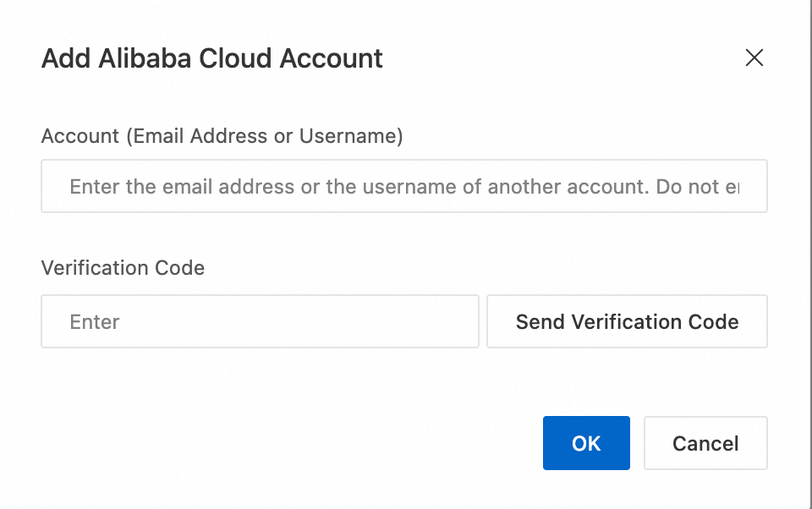Hit the X in the dialog's top-right corner
The image size is (812, 509).
(754, 57)
